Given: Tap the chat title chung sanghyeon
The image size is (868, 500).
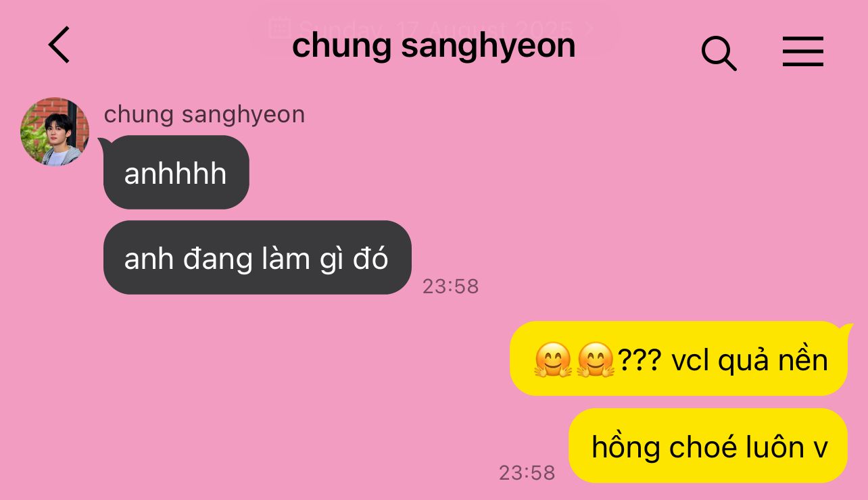Looking at the screenshot, I should (x=433, y=46).
